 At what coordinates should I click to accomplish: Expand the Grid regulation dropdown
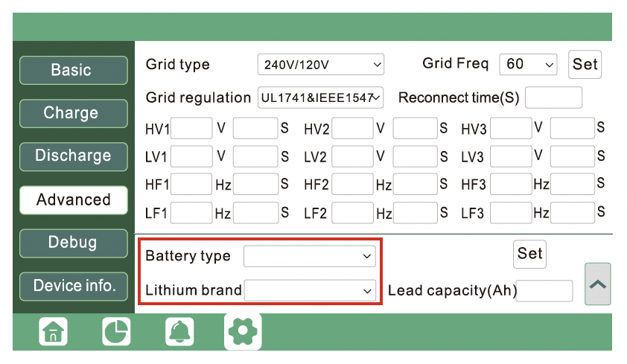coord(321,98)
